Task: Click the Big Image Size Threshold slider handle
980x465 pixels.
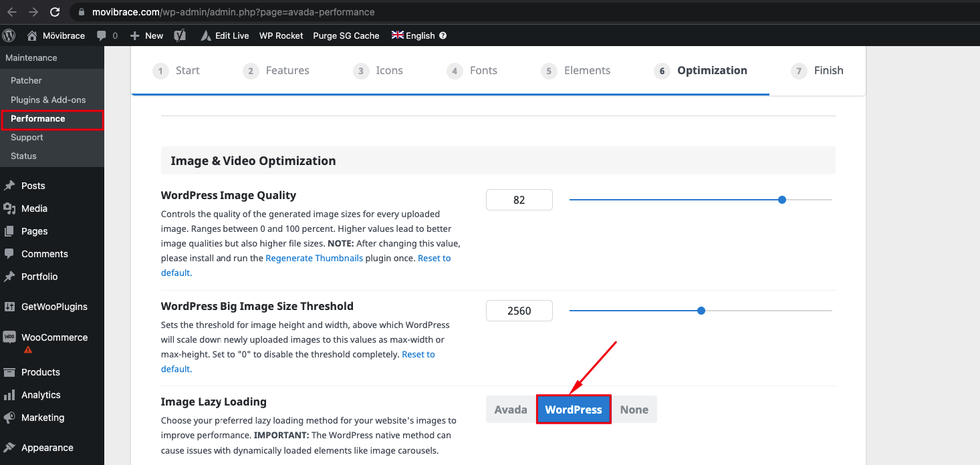Action: click(701, 311)
